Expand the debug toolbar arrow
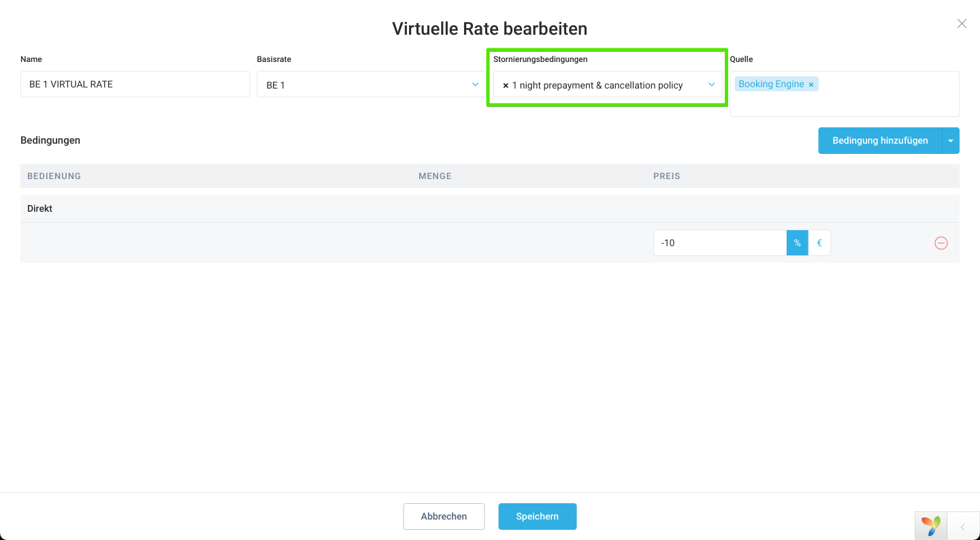Viewport: 980px width, 540px height. (x=962, y=526)
